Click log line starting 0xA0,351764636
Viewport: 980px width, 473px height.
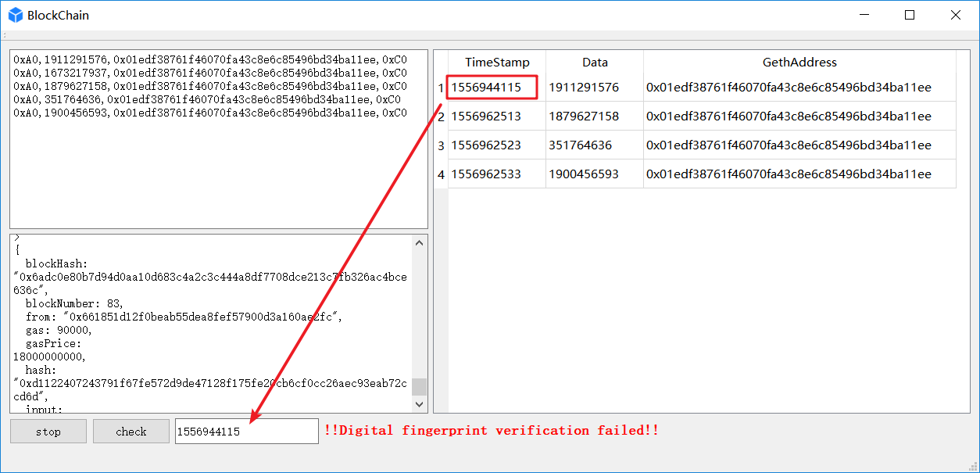207,99
